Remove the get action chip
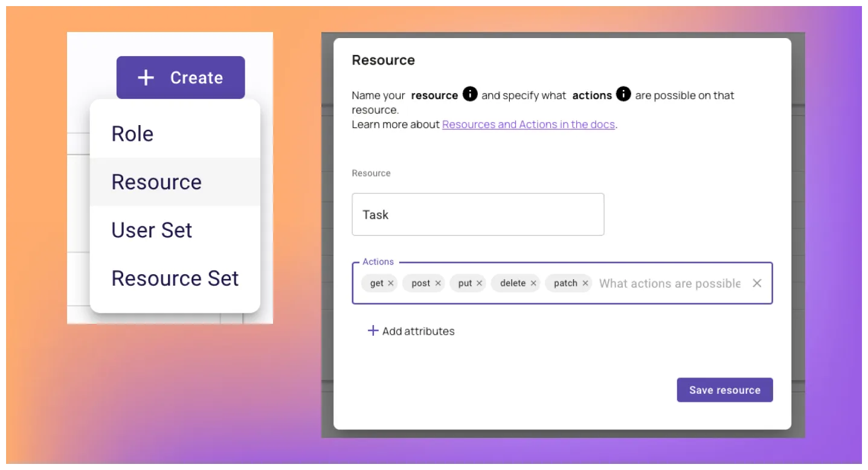Viewport: 868px width, 470px height. point(391,283)
